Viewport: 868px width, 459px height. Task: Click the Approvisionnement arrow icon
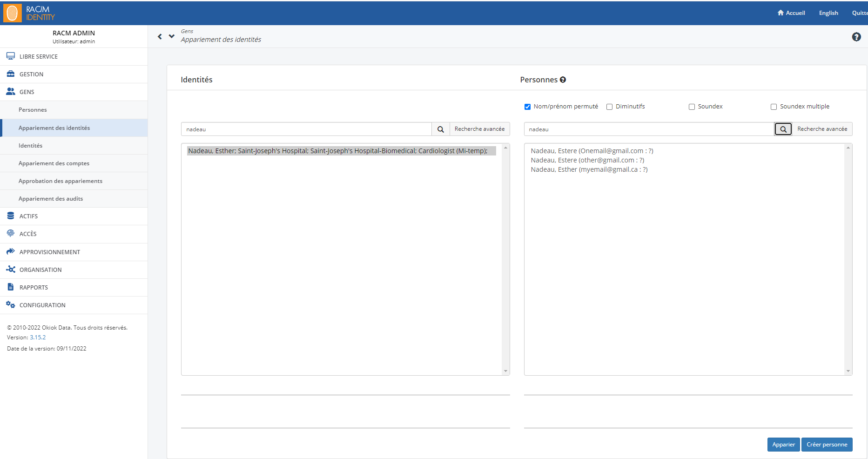click(x=11, y=252)
